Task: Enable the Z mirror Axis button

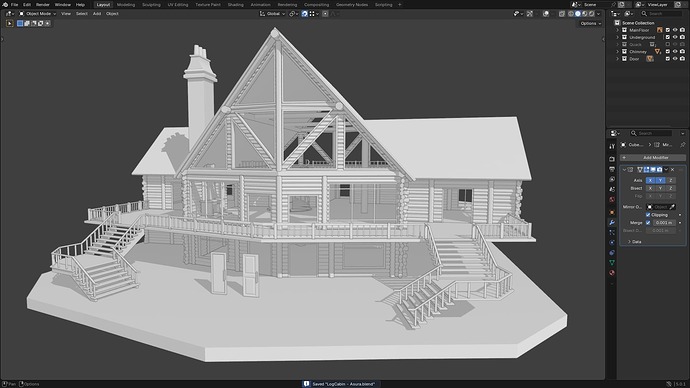Action: 670,180
